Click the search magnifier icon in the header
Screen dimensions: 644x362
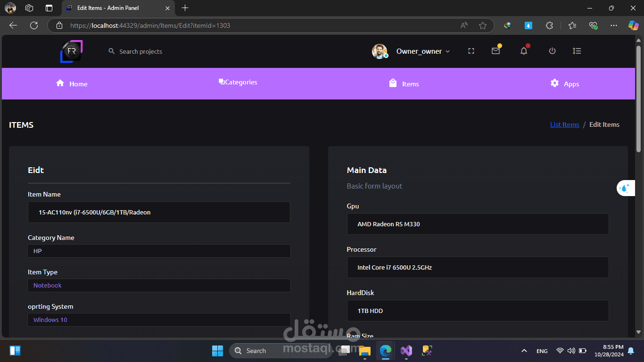click(x=112, y=51)
